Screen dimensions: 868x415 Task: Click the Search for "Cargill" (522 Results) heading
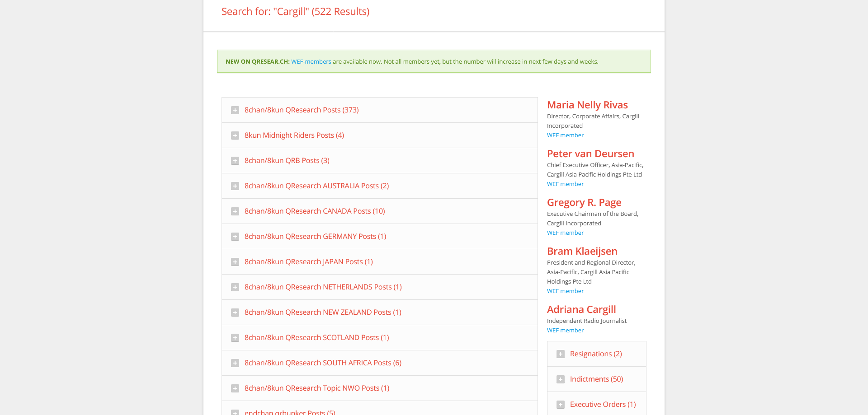295,11
